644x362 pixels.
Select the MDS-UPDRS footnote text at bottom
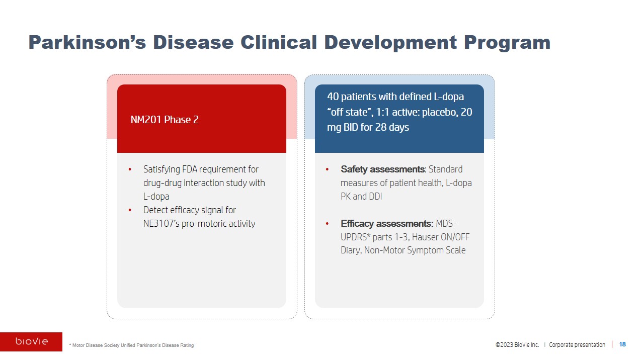(131, 345)
